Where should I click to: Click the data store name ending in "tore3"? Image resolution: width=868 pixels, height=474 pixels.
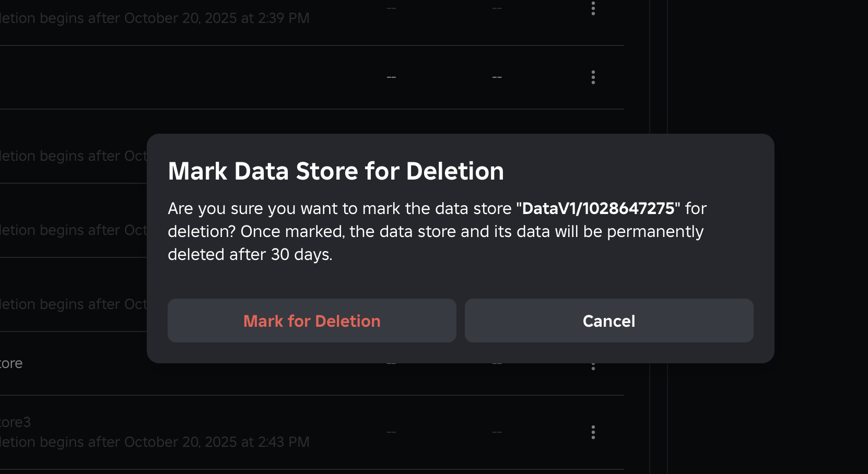[x=16, y=422]
